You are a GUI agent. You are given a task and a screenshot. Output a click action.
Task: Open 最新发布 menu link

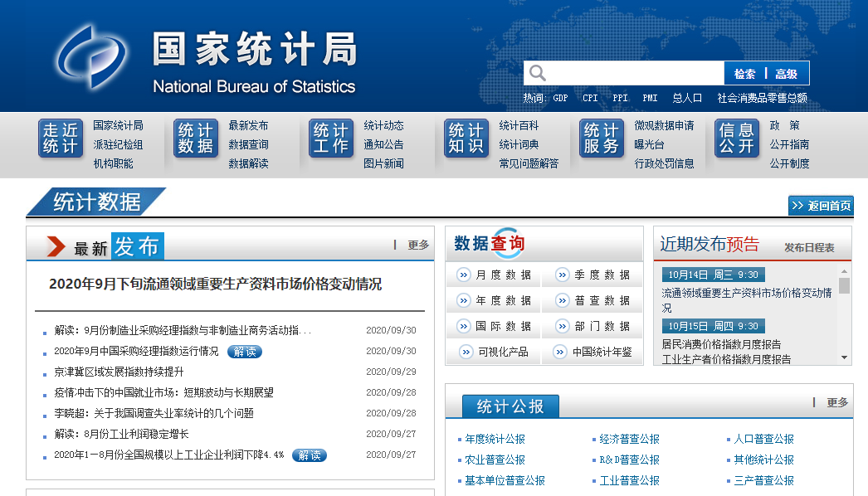(249, 126)
